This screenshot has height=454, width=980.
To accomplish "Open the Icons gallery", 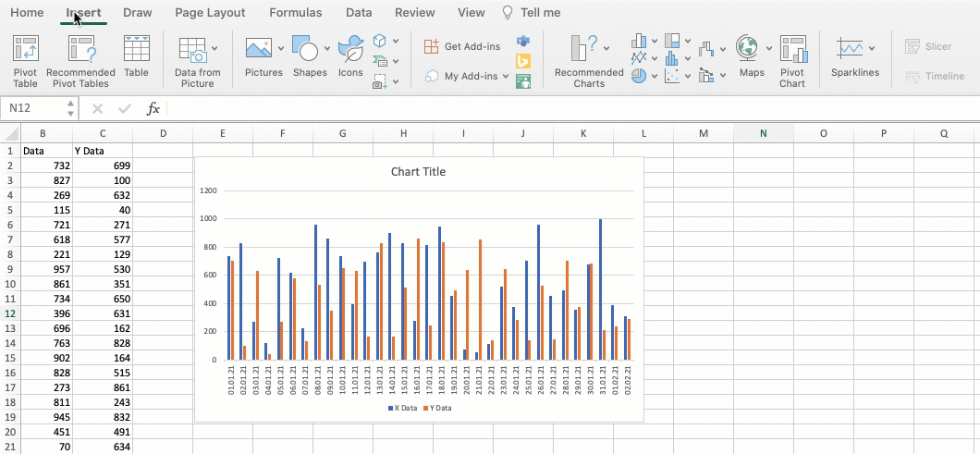I will tap(350, 56).
